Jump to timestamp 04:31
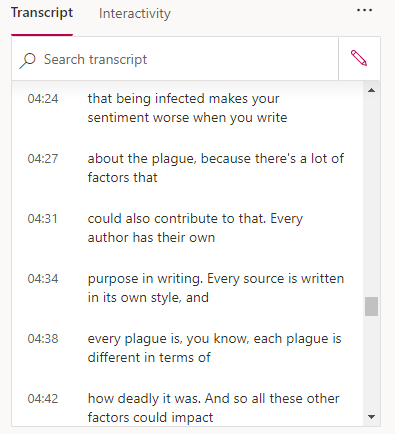Screen dimensions: 395x434 43,219
